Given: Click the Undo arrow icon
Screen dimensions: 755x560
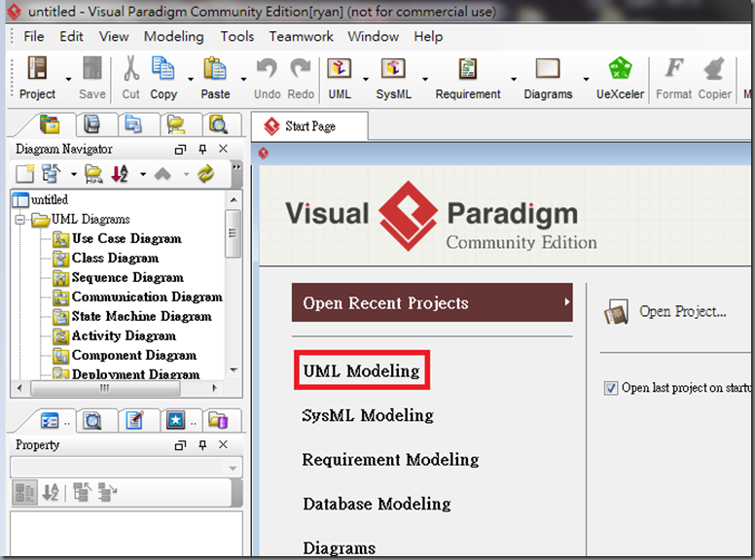Looking at the screenshot, I should point(267,67).
